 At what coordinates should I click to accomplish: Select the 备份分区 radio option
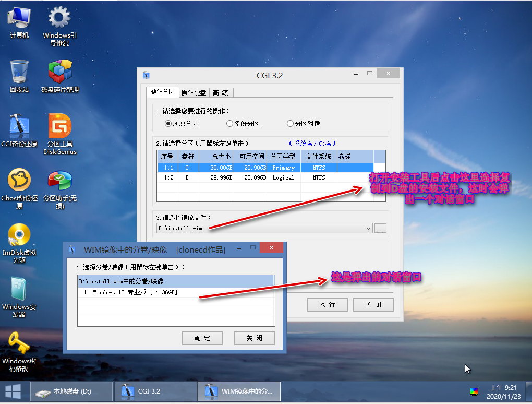(229, 124)
